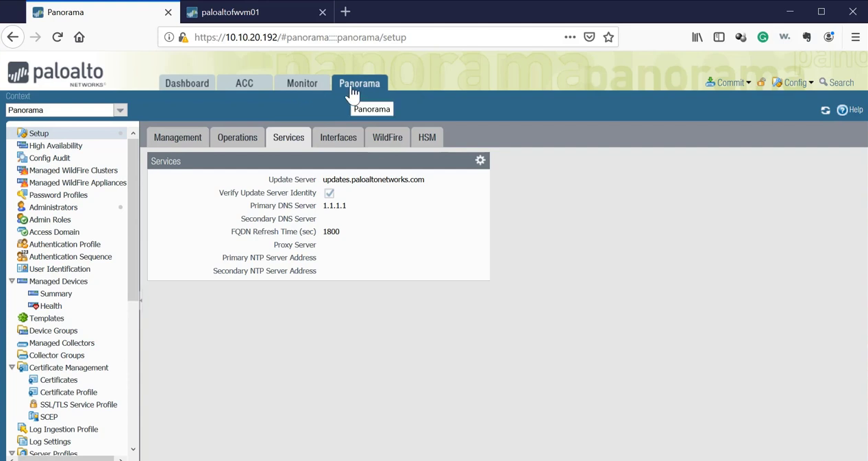868x461 pixels.
Task: Select Setup in the sidebar tree
Action: (x=39, y=133)
